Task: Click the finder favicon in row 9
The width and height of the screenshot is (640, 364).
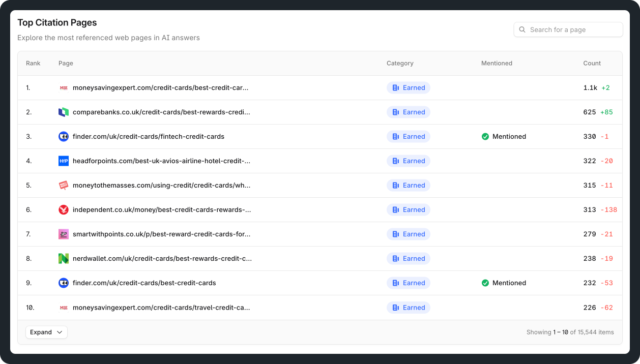Action: tap(64, 283)
